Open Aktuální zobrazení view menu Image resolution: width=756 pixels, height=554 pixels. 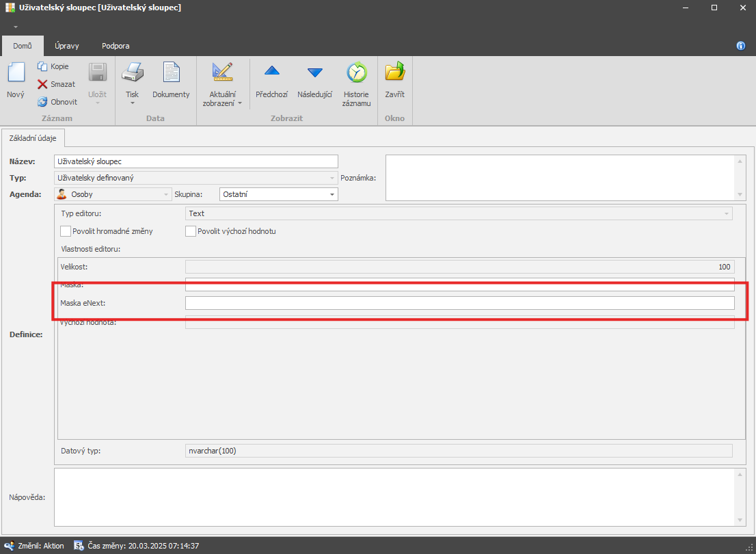pos(223,83)
